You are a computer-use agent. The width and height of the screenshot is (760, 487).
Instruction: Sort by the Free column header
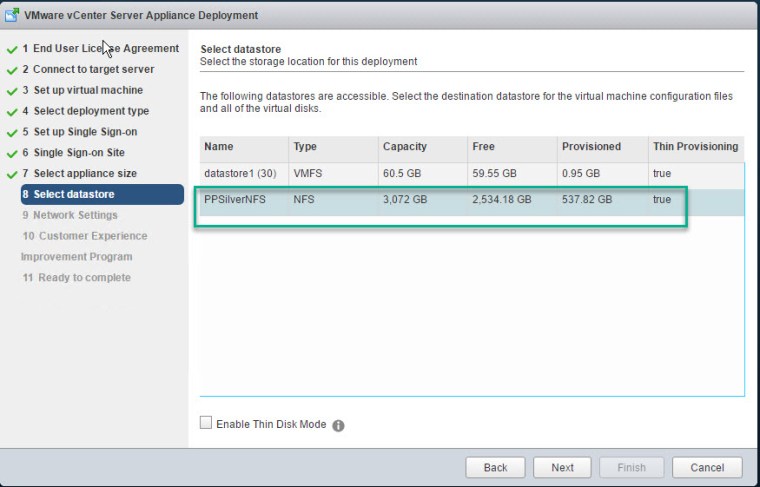(512, 149)
